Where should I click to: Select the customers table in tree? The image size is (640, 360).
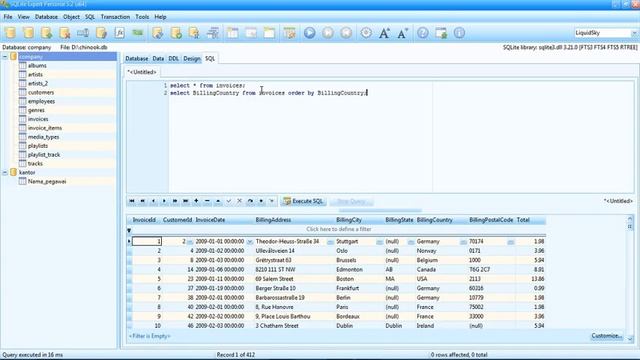(41, 92)
